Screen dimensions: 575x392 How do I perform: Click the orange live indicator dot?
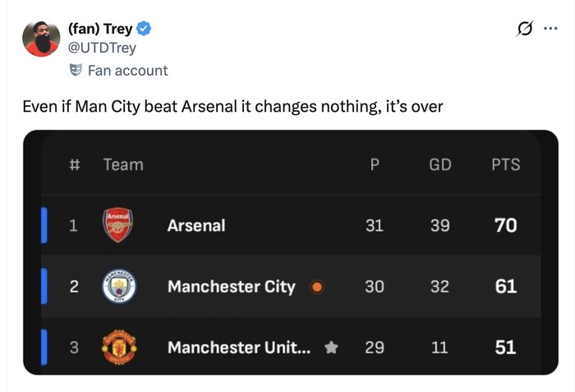click(x=317, y=287)
